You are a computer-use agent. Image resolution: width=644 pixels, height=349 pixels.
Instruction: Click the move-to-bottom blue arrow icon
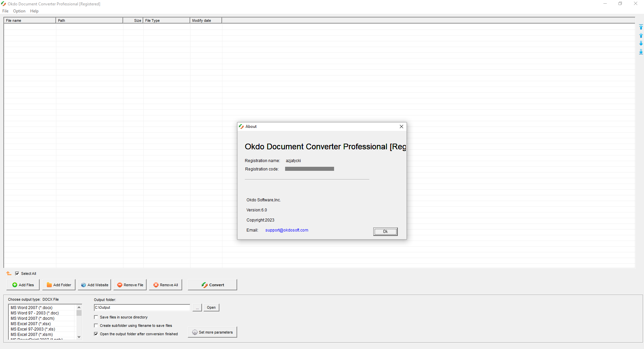[641, 52]
